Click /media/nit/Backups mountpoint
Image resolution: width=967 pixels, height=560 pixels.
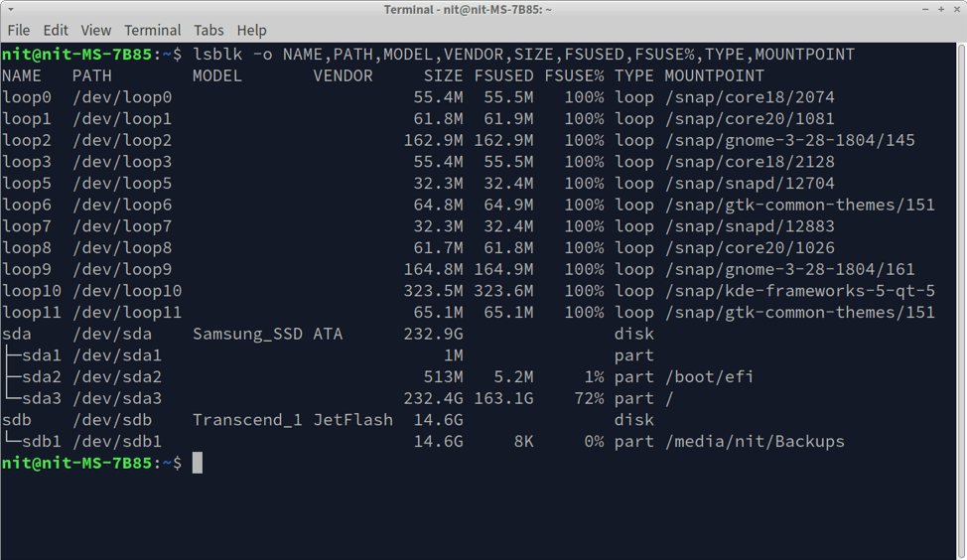coord(755,442)
